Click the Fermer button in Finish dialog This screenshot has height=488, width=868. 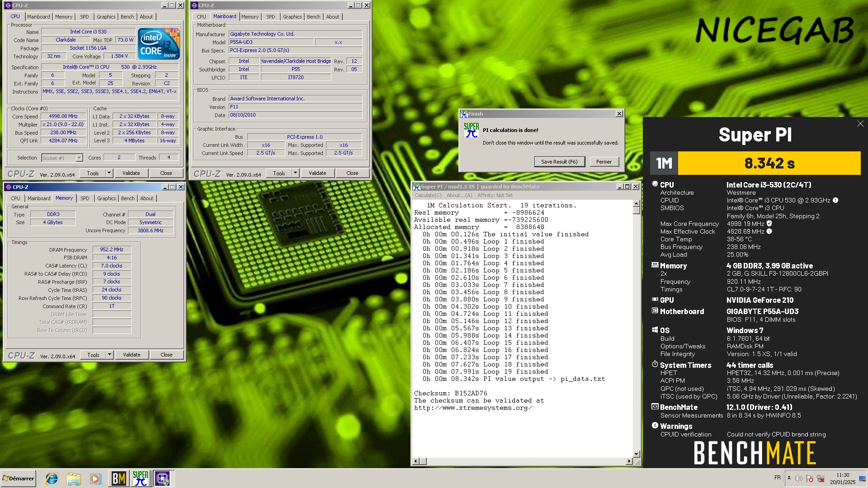pyautogui.click(x=604, y=162)
